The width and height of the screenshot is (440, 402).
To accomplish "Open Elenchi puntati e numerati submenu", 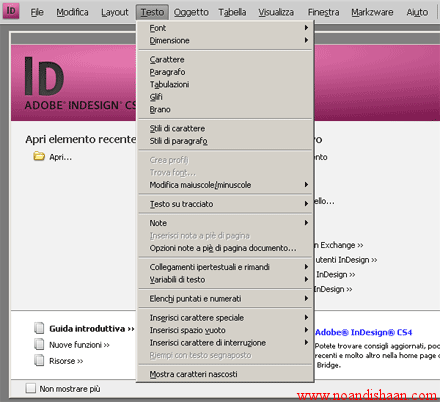I will pos(225,299).
